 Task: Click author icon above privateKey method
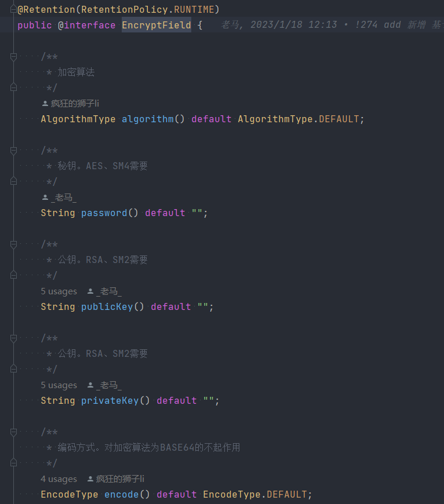90,385
